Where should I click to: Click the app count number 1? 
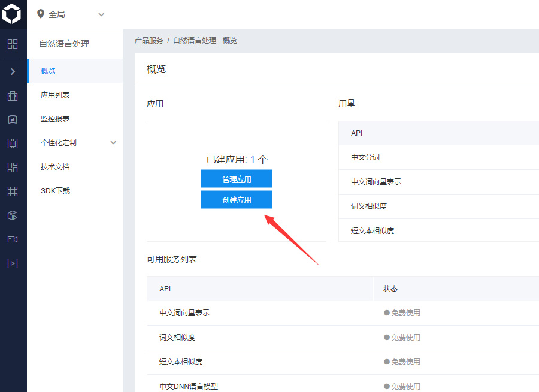point(253,160)
